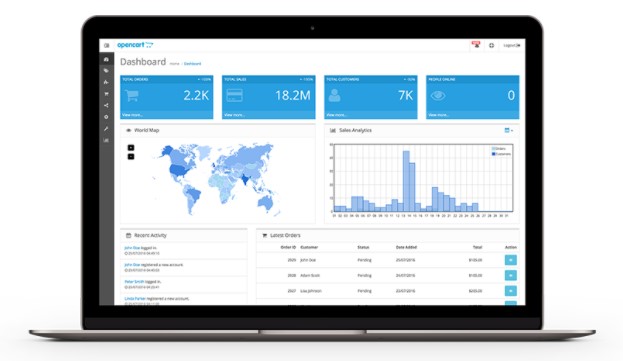Click John Doe in 'registered a new account'
623x361 pixels.
(132, 264)
